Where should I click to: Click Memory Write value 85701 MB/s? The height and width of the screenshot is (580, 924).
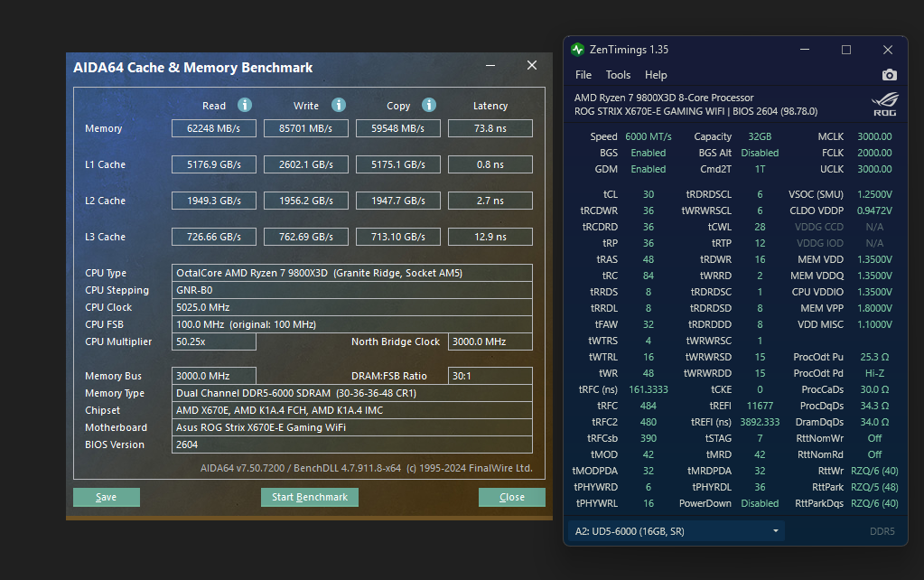306,128
